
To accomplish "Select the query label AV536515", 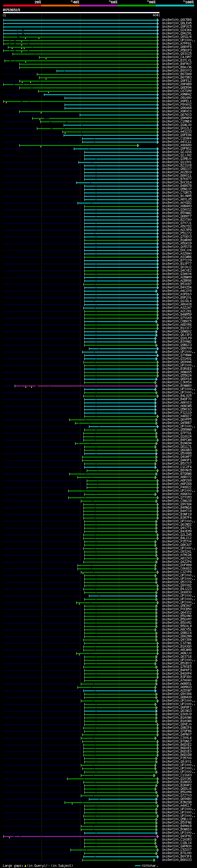I will [x=11, y=10].
